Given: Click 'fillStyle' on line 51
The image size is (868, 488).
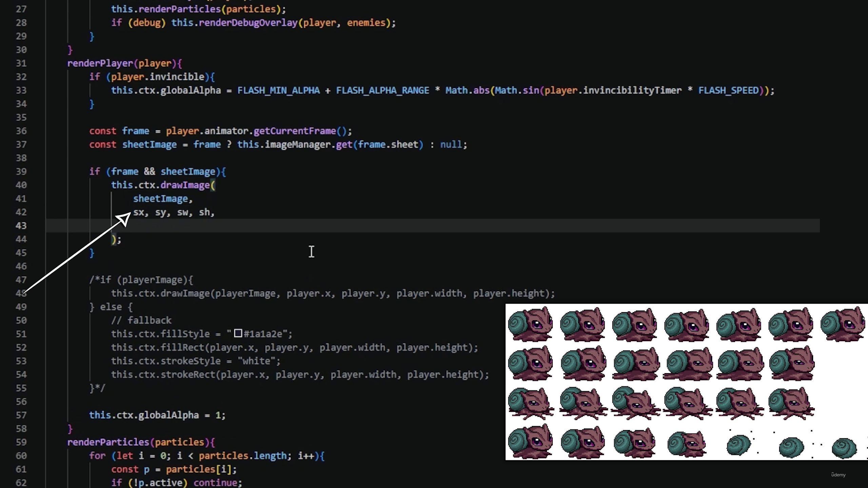Looking at the screenshot, I should pyautogui.click(x=185, y=334).
